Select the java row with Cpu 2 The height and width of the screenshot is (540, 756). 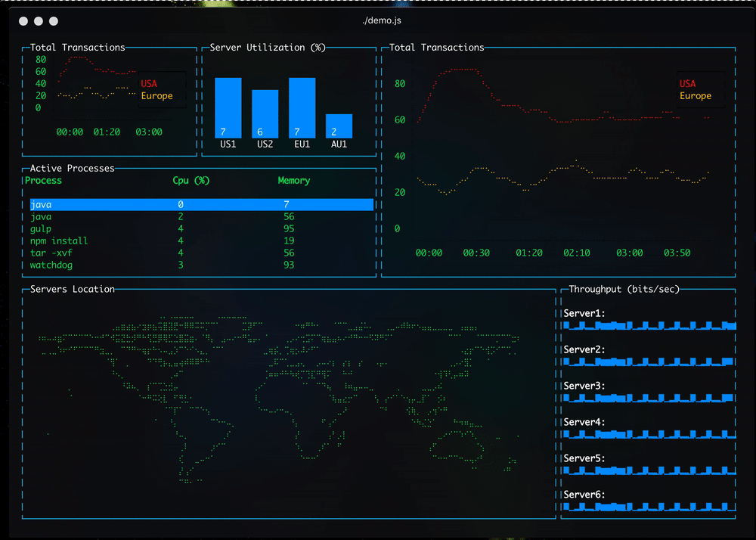tap(202, 216)
